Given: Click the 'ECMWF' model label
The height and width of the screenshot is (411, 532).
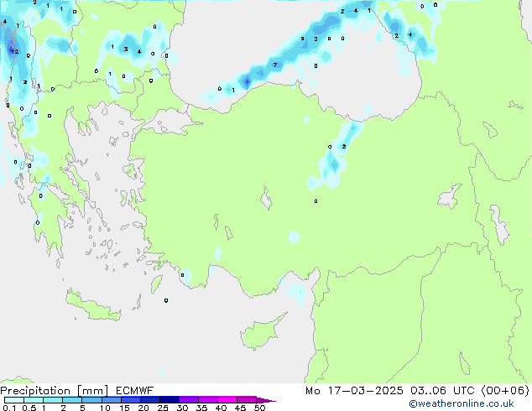Looking at the screenshot, I should 134,391.
